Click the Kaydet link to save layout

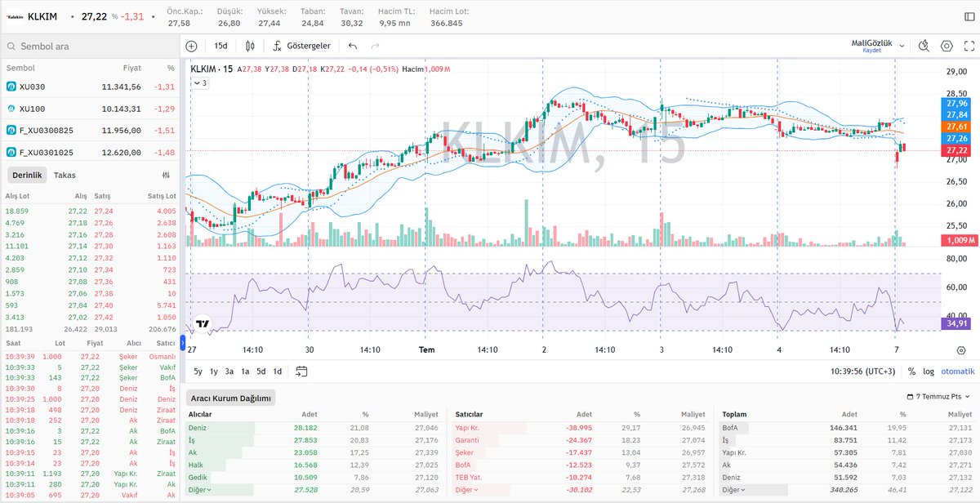tap(872, 51)
